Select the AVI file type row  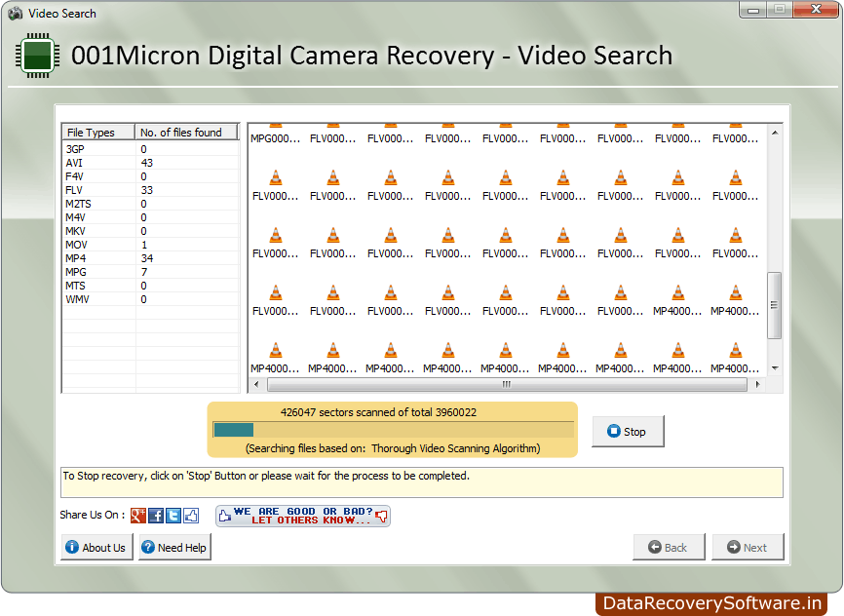coord(151,163)
